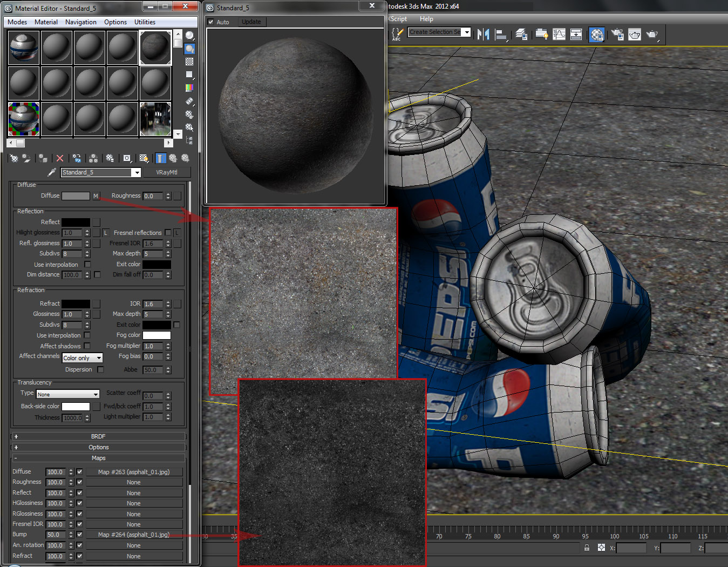728x567 pixels.
Task: Click Put Material to Scene icon
Action: point(26,158)
